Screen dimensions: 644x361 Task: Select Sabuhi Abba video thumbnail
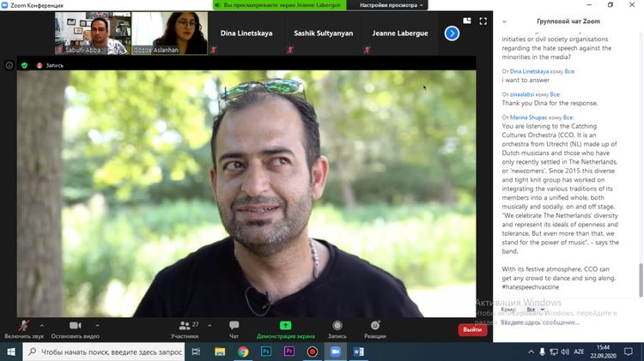tap(94, 33)
